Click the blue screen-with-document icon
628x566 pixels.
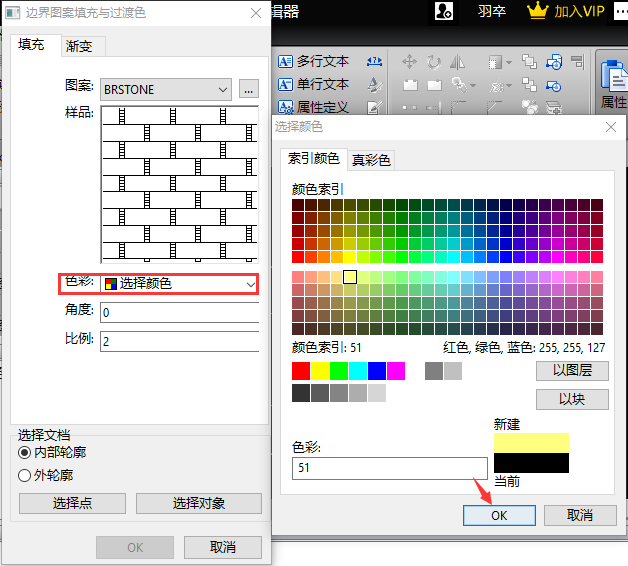coord(554,62)
